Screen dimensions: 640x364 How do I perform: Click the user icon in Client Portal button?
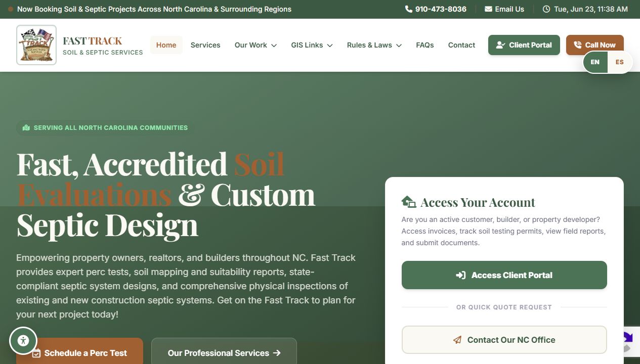coord(500,45)
